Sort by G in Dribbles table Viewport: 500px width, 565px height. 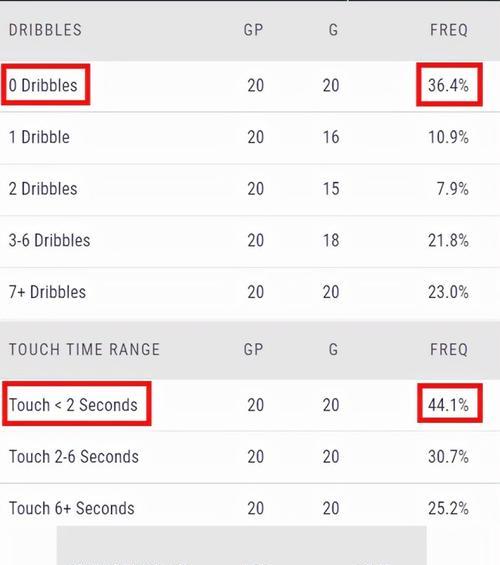(x=333, y=30)
